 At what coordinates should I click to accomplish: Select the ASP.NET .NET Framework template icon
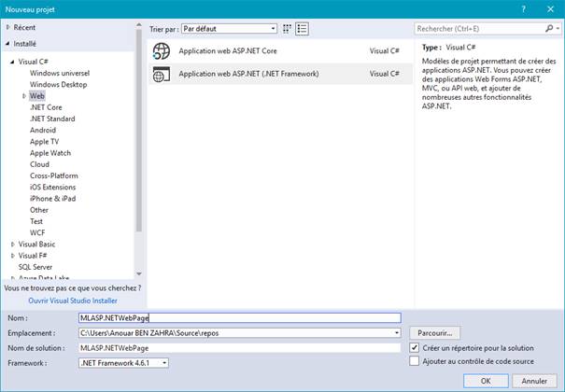[161, 74]
